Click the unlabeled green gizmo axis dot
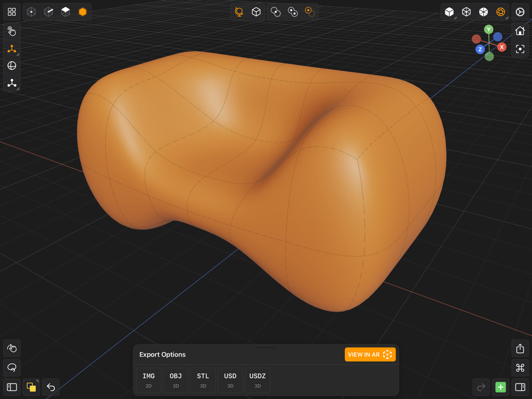The height and width of the screenshot is (399, 532). tap(489, 57)
